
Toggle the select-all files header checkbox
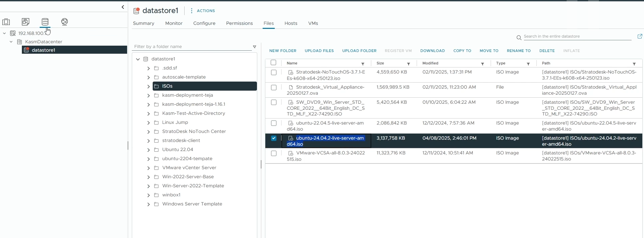point(273,63)
